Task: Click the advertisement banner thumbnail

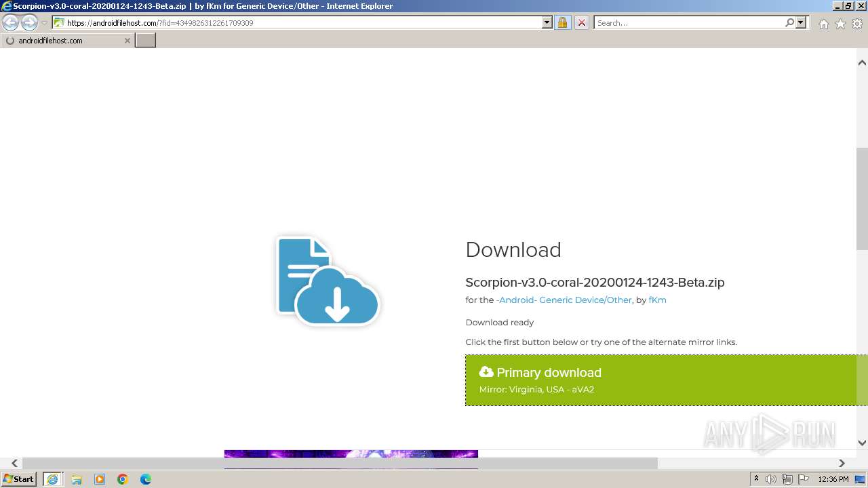Action: 351,459
